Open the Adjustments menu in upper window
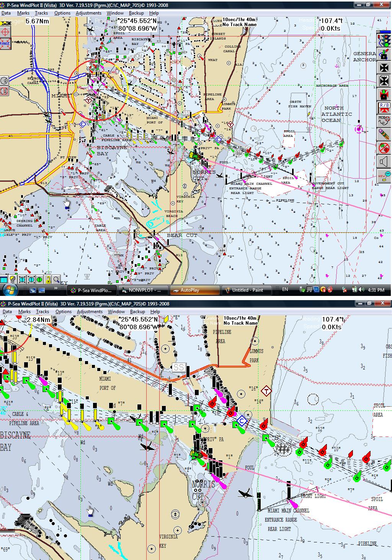The height and width of the screenshot is (560, 392). coord(88,13)
